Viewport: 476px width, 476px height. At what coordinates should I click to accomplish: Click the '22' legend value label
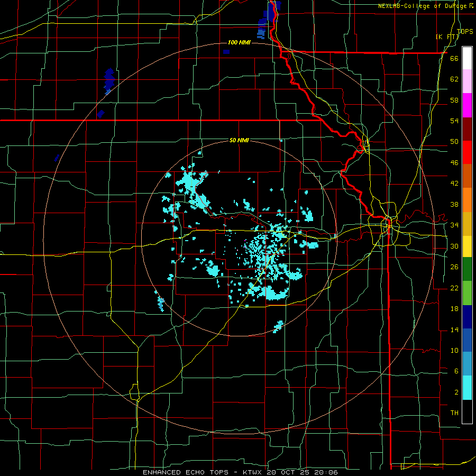[x=454, y=288]
